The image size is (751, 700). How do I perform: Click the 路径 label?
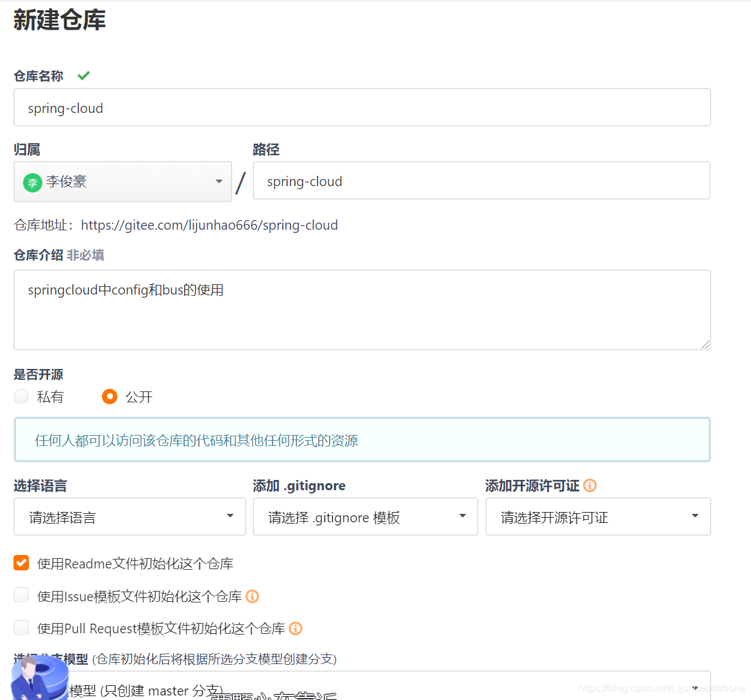coord(266,149)
